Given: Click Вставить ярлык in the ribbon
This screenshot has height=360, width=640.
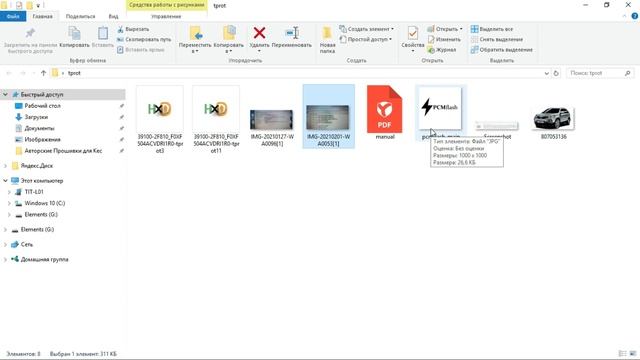Looking at the screenshot, I should (140, 50).
